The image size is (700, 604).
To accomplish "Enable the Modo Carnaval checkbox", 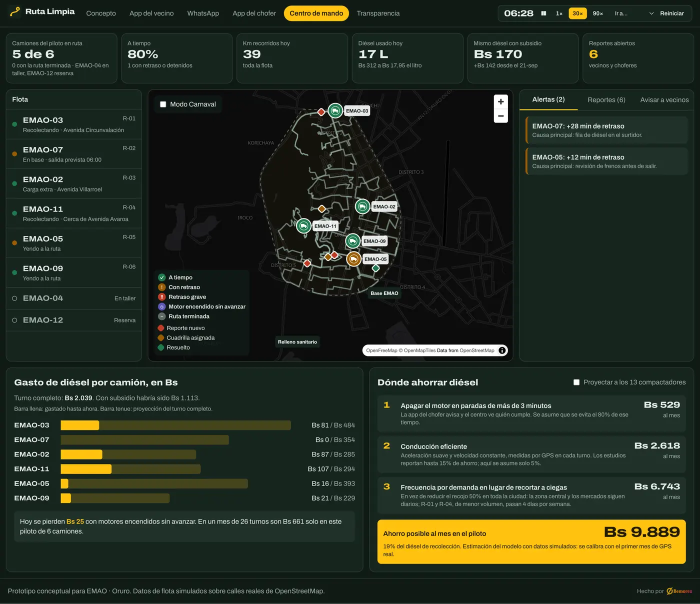I will point(163,104).
